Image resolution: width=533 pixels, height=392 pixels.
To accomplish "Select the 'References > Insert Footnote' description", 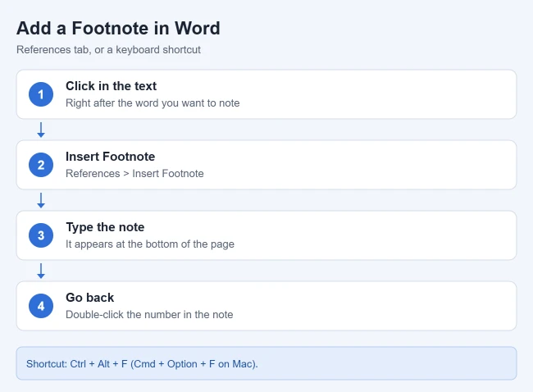I will click(x=134, y=173).
